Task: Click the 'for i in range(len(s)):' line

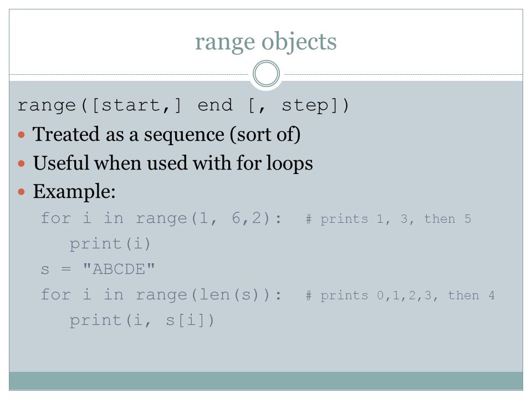Action: 161,294
